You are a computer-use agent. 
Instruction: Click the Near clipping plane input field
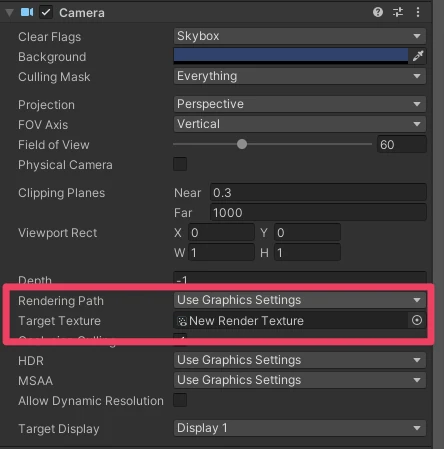tap(318, 193)
